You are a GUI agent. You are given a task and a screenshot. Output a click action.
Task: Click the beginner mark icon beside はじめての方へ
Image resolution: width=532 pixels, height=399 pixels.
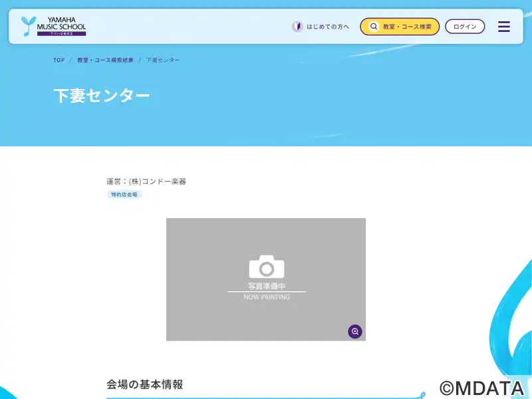tap(297, 27)
